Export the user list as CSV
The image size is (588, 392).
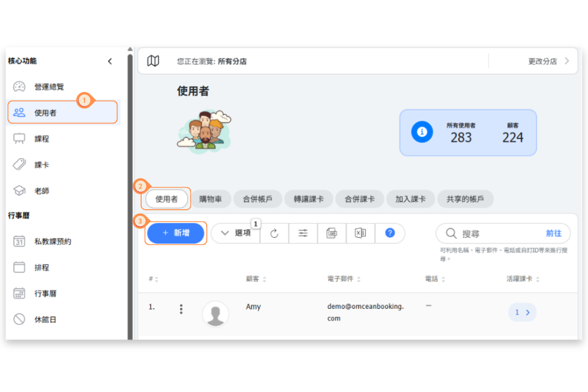[332, 233]
